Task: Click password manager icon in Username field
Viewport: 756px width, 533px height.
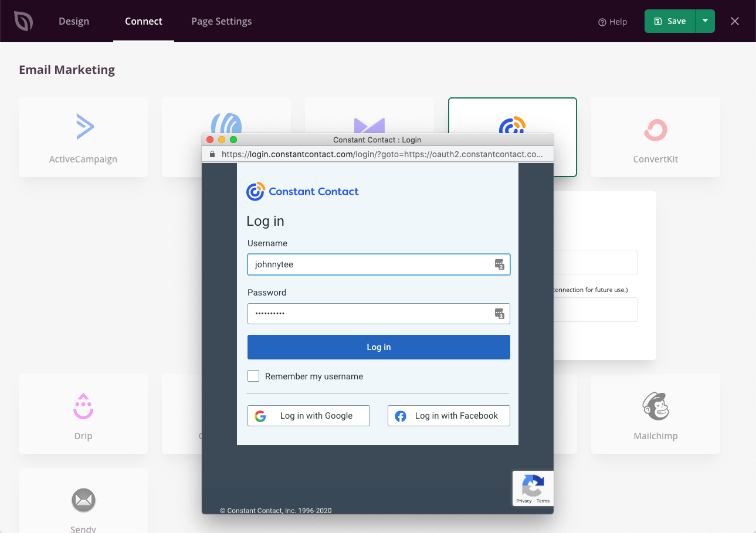Action: click(x=499, y=264)
